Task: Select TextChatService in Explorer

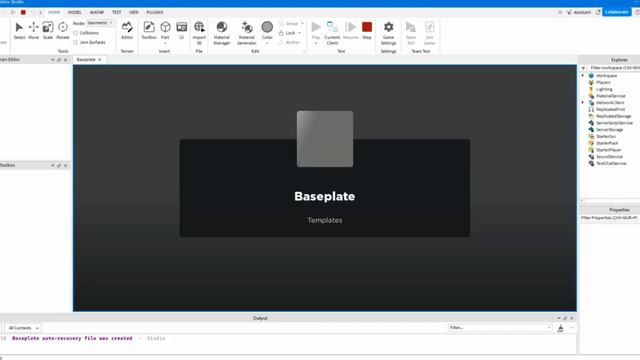Action: coord(611,163)
